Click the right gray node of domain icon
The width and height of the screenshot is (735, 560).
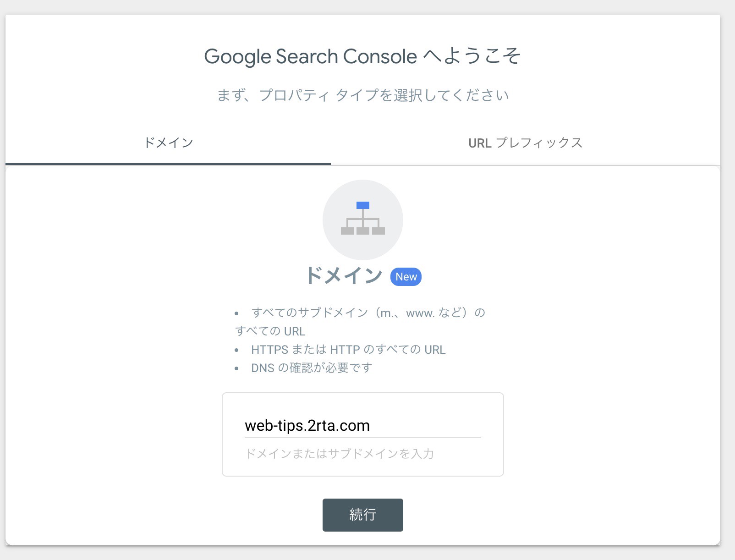click(378, 231)
